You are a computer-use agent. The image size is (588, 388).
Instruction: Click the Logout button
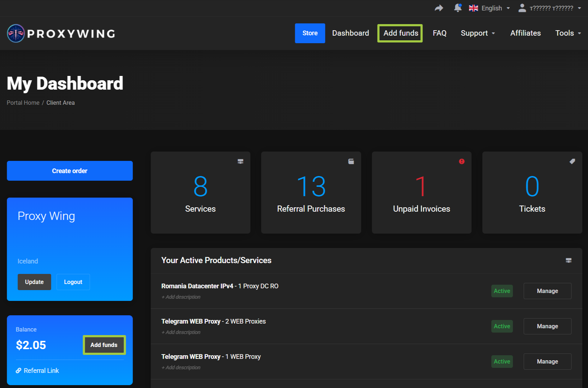pyautogui.click(x=73, y=282)
